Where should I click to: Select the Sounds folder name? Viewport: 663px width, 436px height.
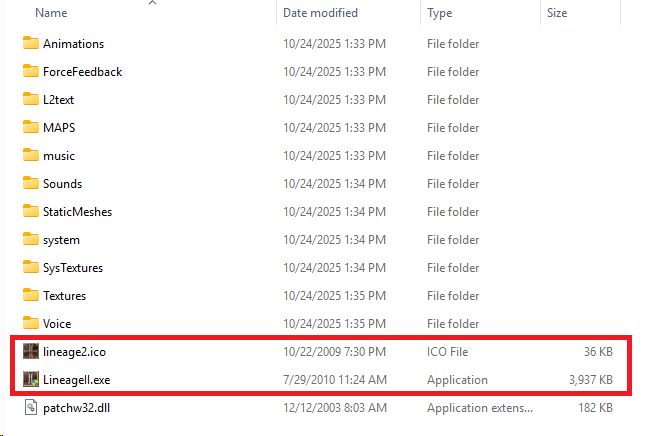point(63,184)
